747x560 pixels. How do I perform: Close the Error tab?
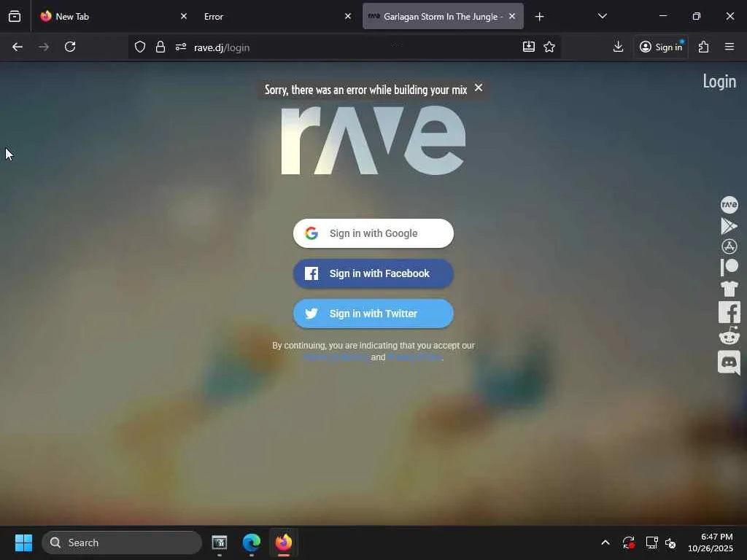(348, 16)
